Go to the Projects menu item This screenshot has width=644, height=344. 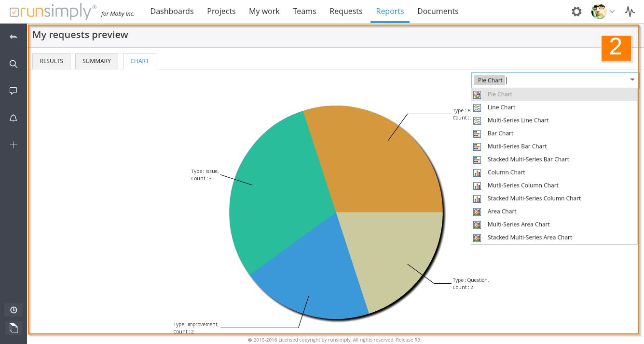coord(221,11)
